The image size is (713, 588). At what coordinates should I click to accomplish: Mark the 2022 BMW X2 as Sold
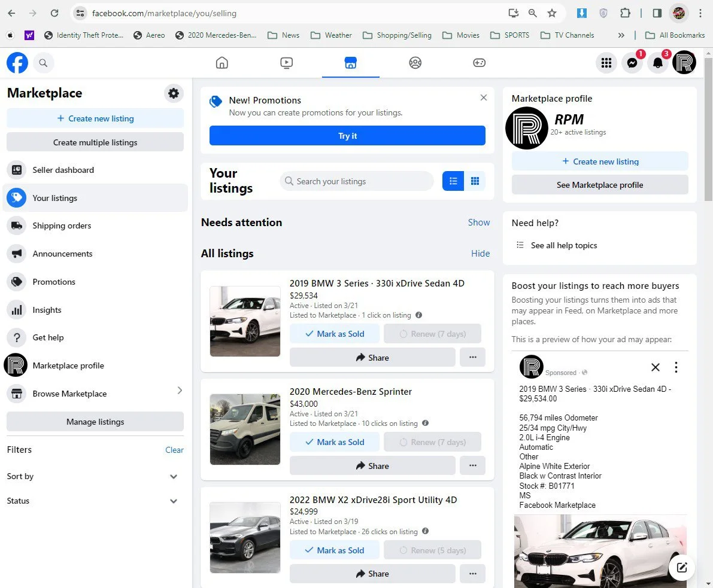[x=335, y=550]
